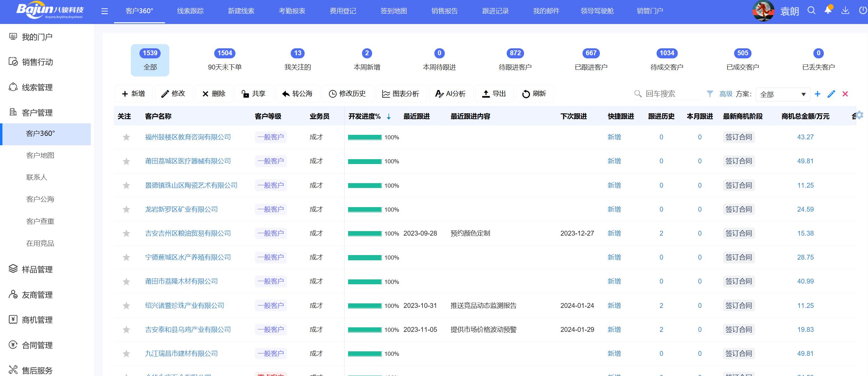Delete the scheme with the red X

coord(845,94)
